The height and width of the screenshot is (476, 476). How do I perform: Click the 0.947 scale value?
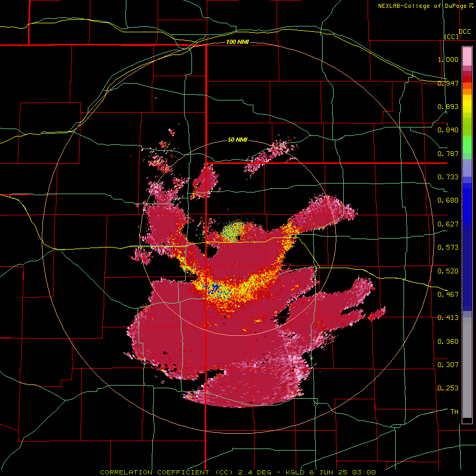pos(448,83)
